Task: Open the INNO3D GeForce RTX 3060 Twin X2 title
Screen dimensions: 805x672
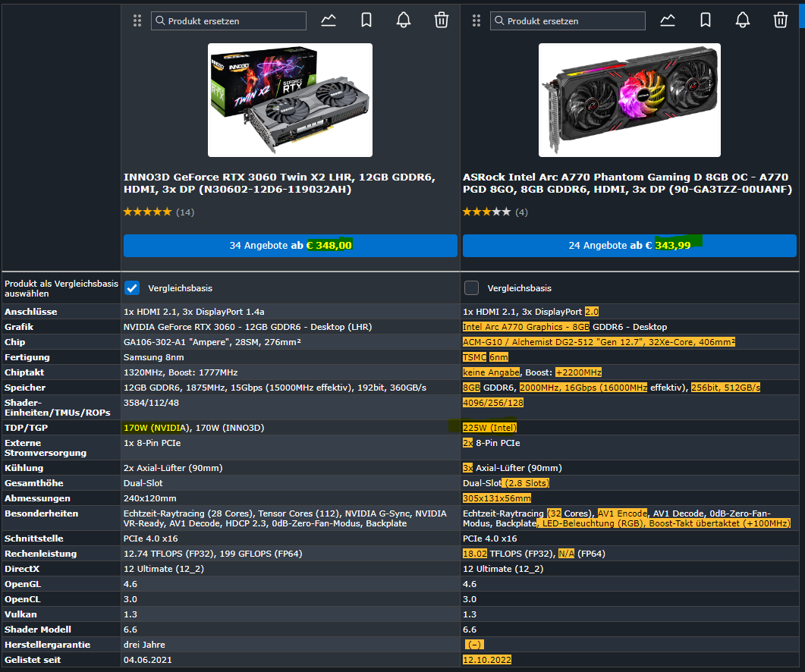Action: [279, 184]
